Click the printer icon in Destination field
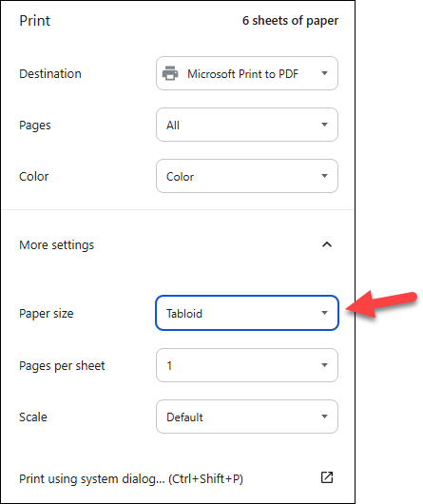The width and height of the screenshot is (423, 504). (170, 73)
